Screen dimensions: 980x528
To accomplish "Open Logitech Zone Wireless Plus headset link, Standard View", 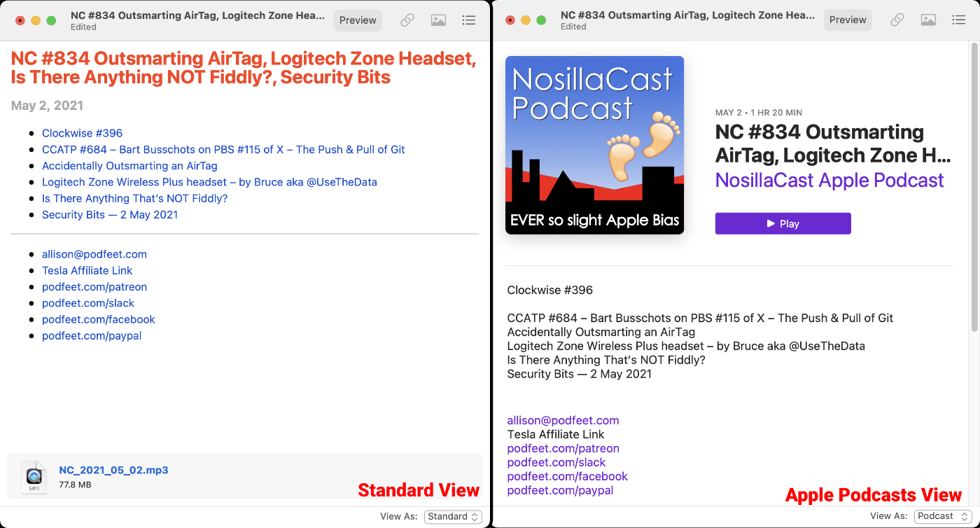I will click(209, 182).
